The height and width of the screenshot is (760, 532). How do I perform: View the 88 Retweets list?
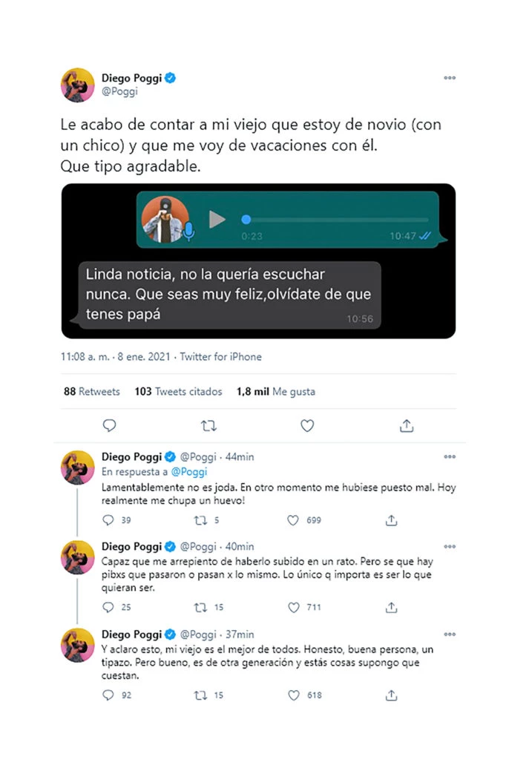(x=91, y=392)
